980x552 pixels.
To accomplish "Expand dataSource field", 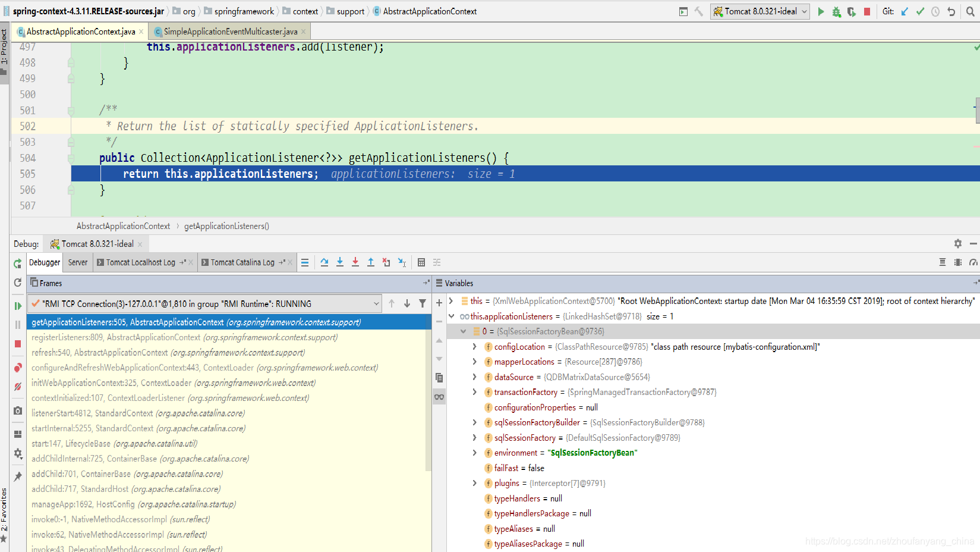I will (474, 377).
